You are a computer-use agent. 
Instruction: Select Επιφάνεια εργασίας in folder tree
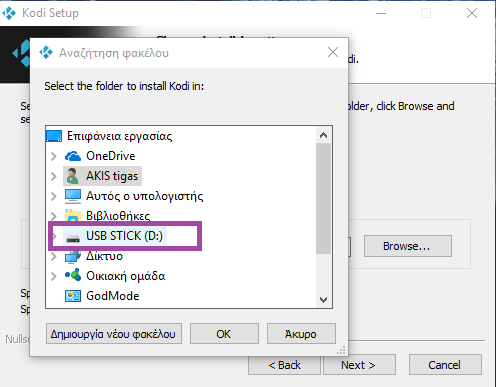(119, 136)
